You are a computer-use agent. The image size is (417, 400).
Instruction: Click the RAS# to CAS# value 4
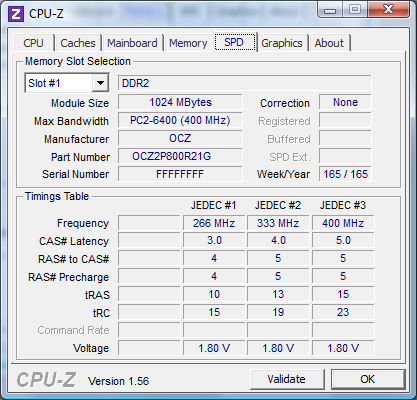point(214,258)
